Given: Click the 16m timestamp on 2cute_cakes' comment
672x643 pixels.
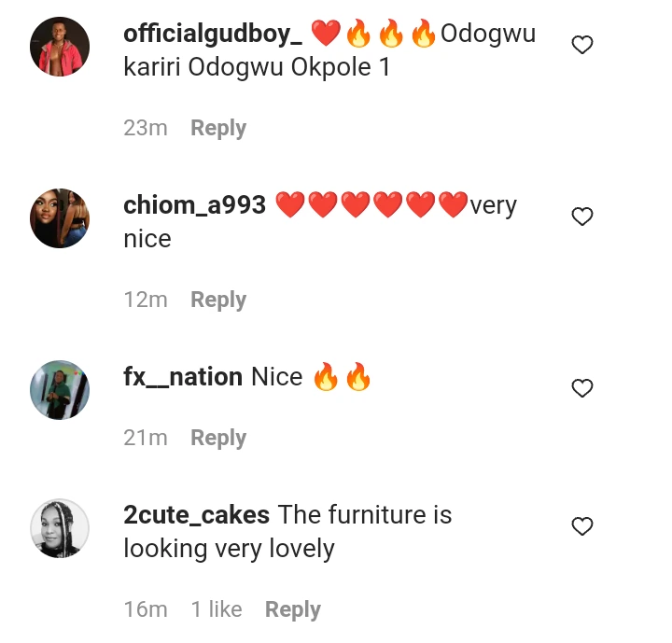Looking at the screenshot, I should [x=146, y=609].
